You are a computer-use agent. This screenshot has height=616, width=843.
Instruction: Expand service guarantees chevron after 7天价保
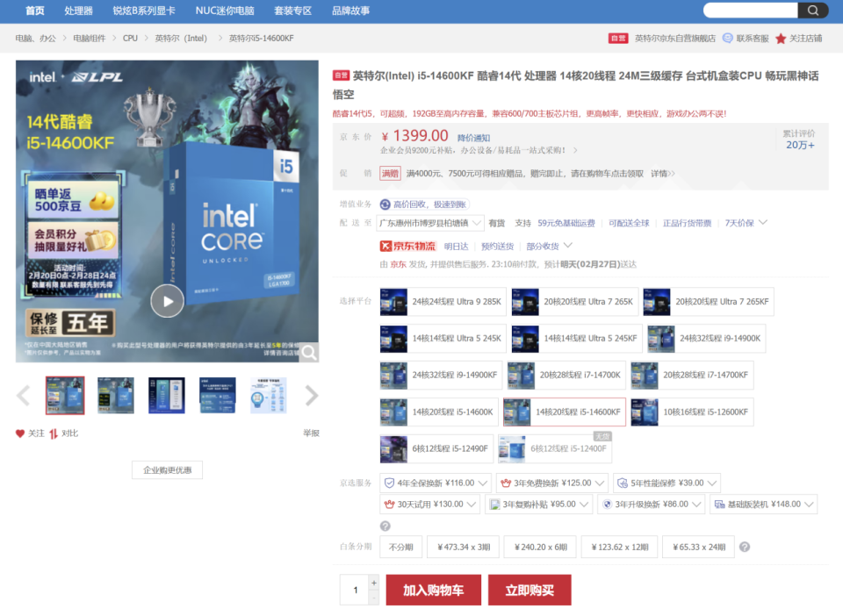763,222
